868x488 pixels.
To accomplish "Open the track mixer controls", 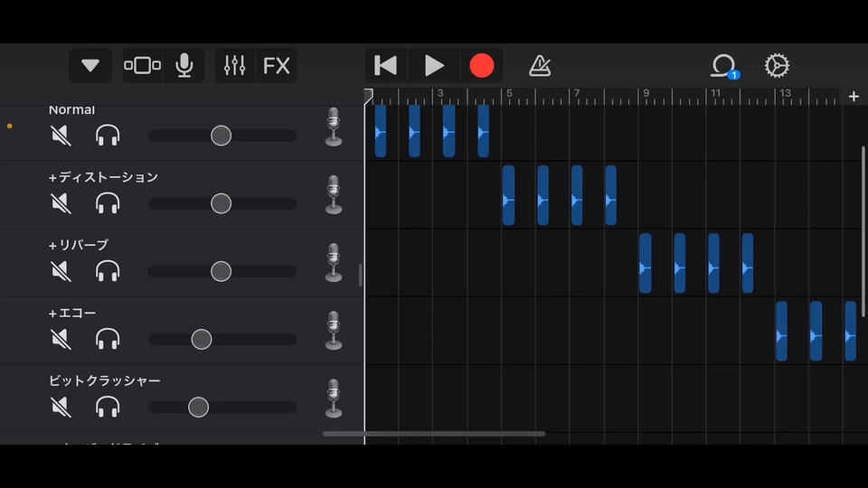I will [x=235, y=66].
